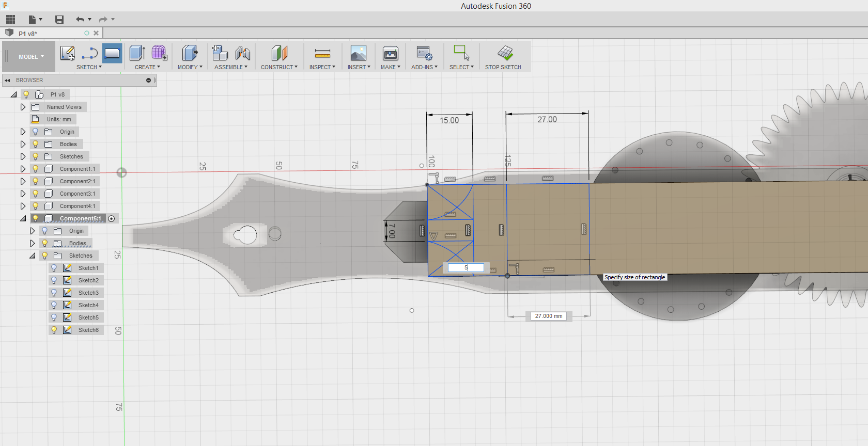Collapse the P1 v8 root node

(x=13, y=94)
